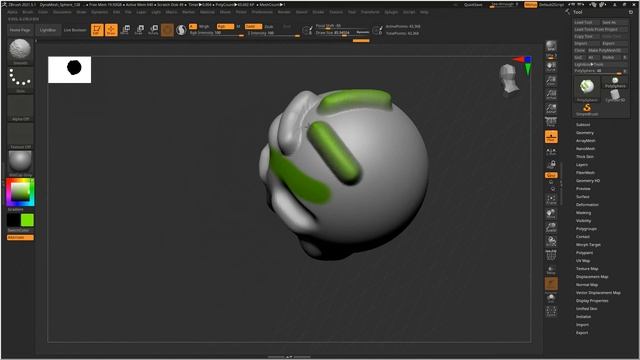Viewport: 640px width, 360px height.
Task: Toggle the orange Xyz rotation button
Action: (551, 175)
